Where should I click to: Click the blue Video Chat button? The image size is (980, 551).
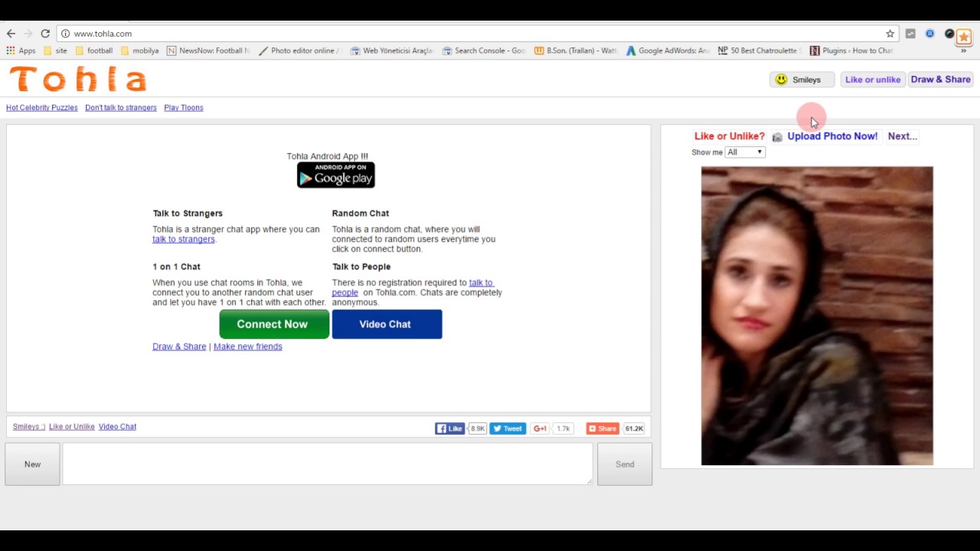coord(387,324)
